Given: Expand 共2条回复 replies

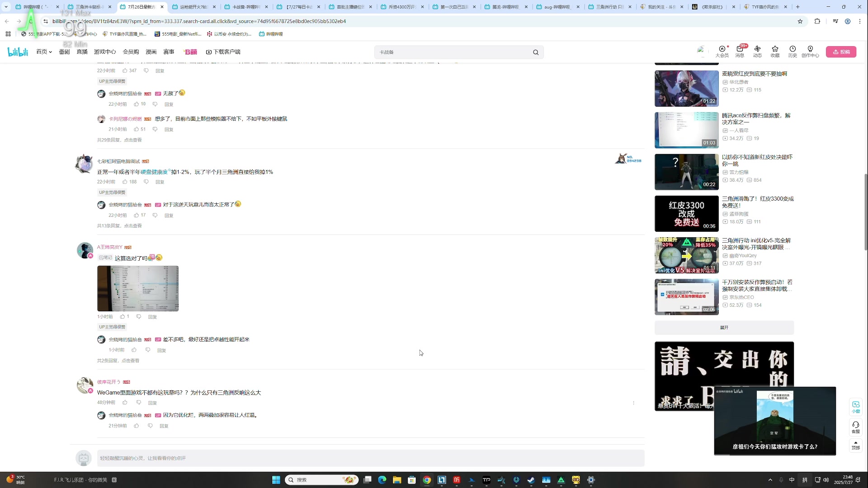Looking at the screenshot, I should tap(118, 361).
